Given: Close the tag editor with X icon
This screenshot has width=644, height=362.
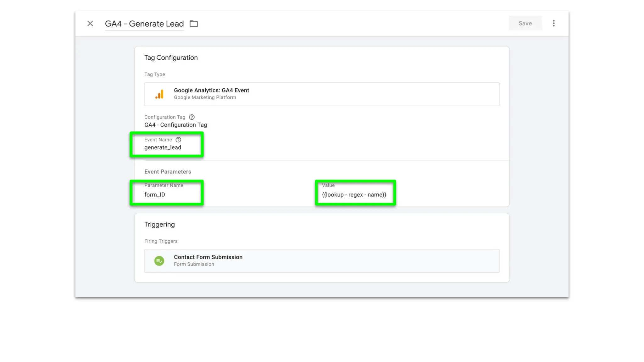Looking at the screenshot, I should (90, 24).
